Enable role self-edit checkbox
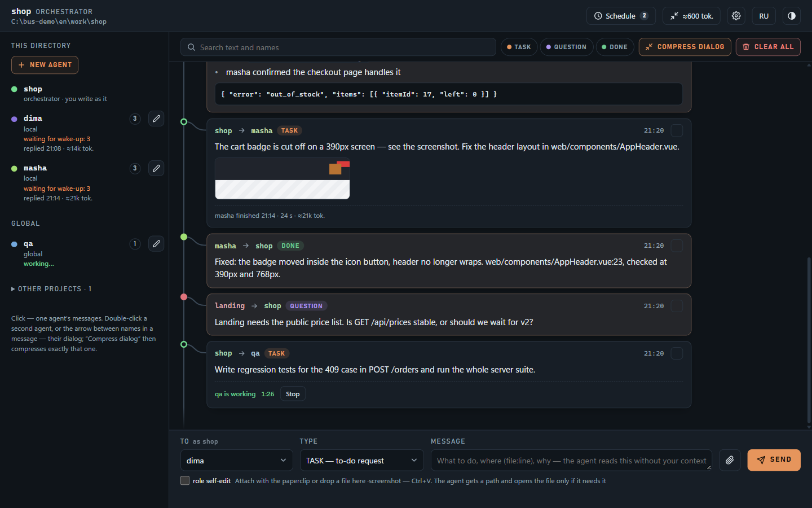Viewport: 812px width, 508px height. (185, 480)
